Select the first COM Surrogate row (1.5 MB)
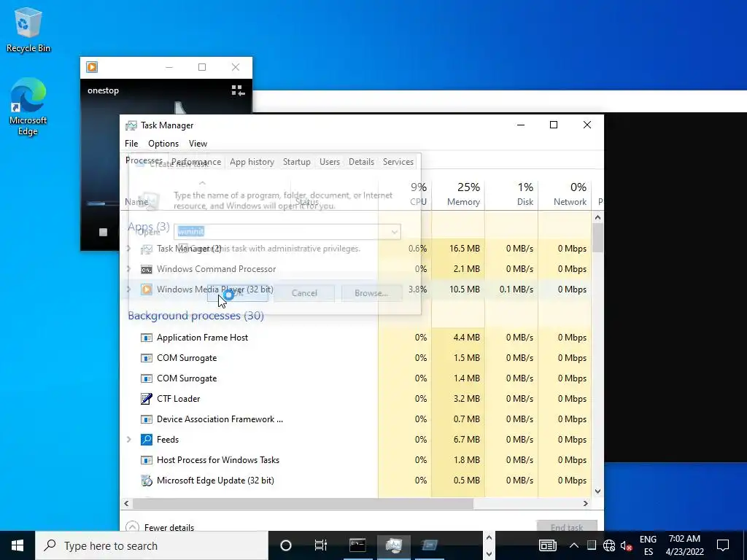 (355, 358)
